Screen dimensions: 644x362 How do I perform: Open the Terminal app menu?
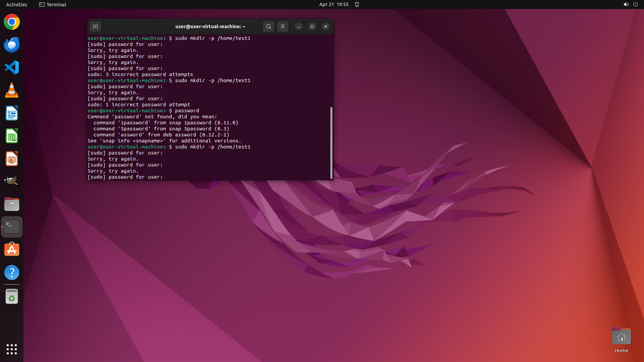(x=53, y=4)
